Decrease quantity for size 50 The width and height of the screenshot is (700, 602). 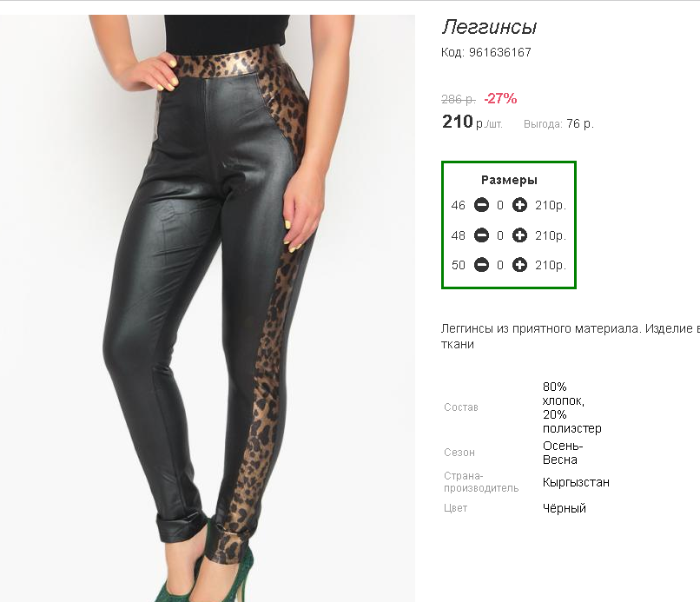pyautogui.click(x=481, y=265)
